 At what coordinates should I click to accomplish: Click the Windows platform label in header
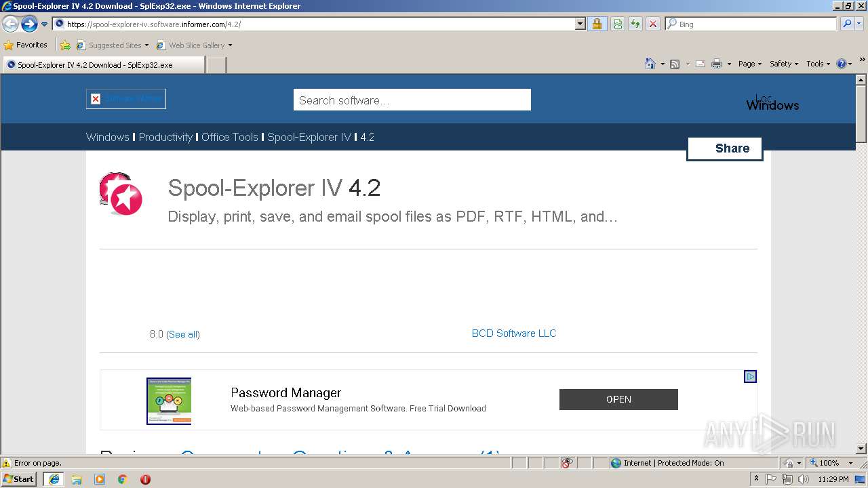tap(772, 105)
